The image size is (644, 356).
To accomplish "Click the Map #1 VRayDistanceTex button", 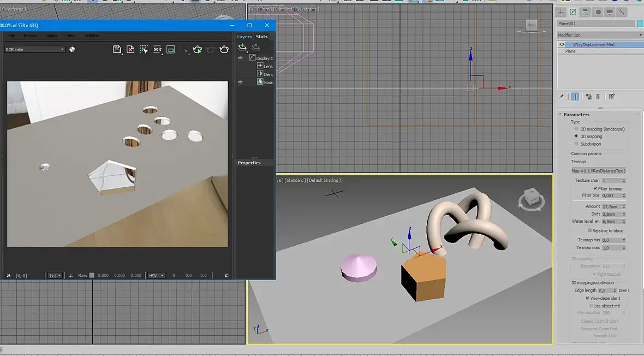I will click(598, 171).
